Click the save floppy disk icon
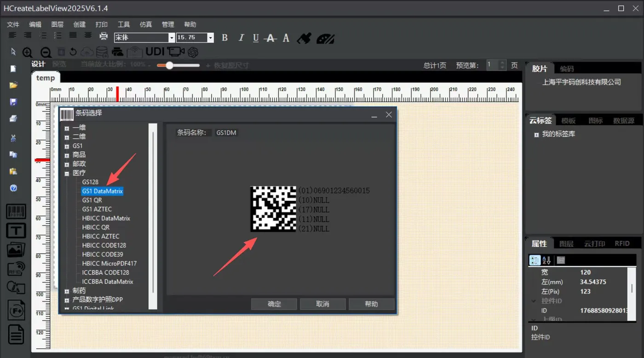 [13, 102]
